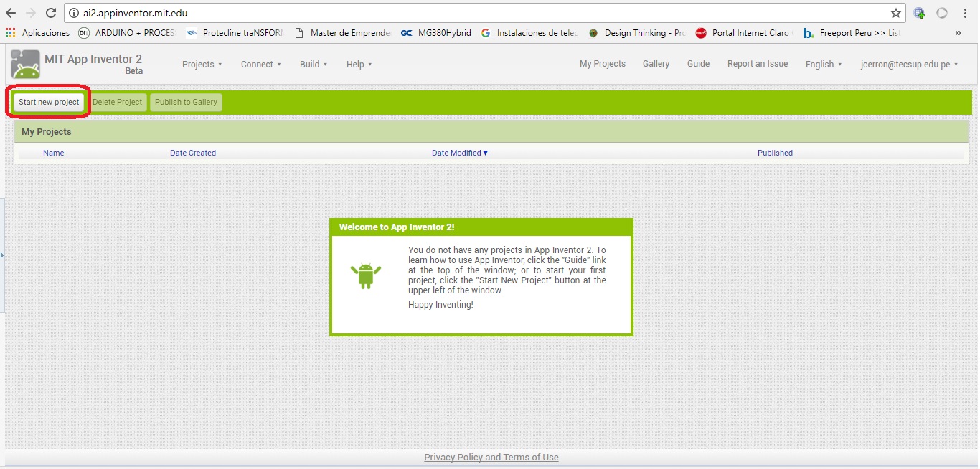980x469 pixels.
Task: Sort projects by Name column
Action: tap(53, 153)
